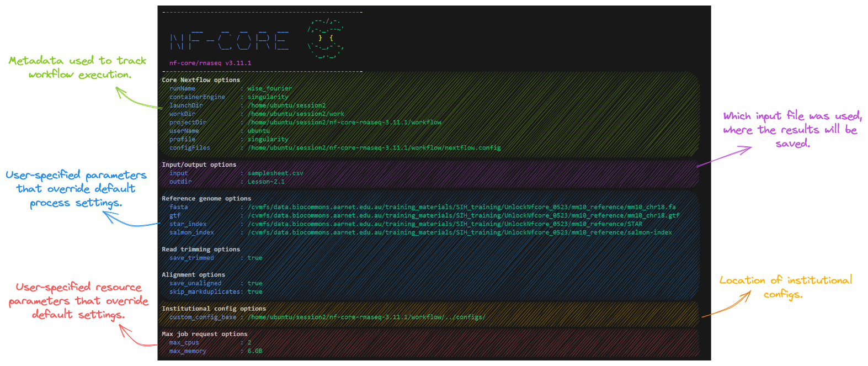The image size is (868, 366).
Task: Select the wise_fourier run name value
Action: click(270, 88)
